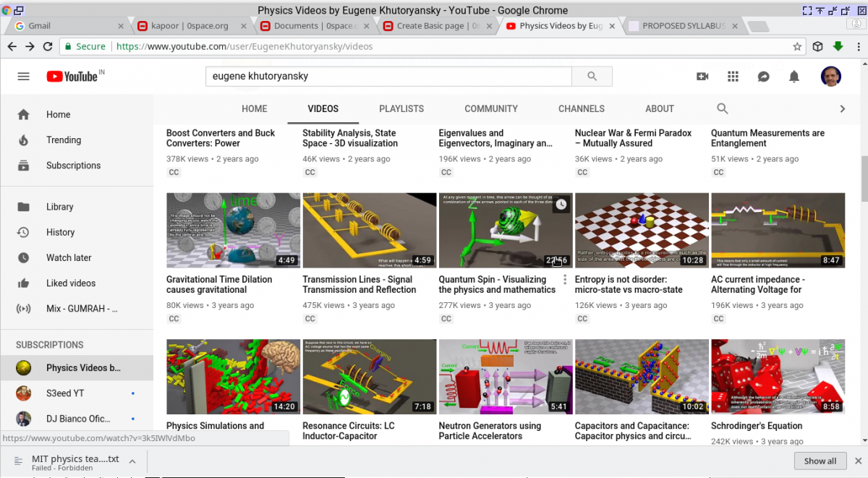Open Gravitational Time Dilation video thumbnail
The image size is (868, 478).
[x=233, y=230]
